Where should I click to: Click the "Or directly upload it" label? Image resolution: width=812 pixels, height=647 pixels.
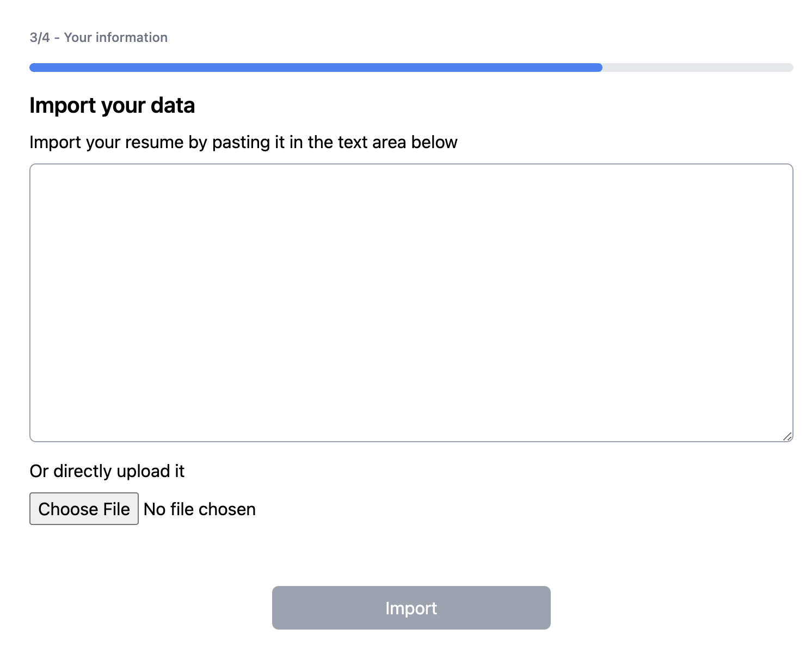pos(107,471)
